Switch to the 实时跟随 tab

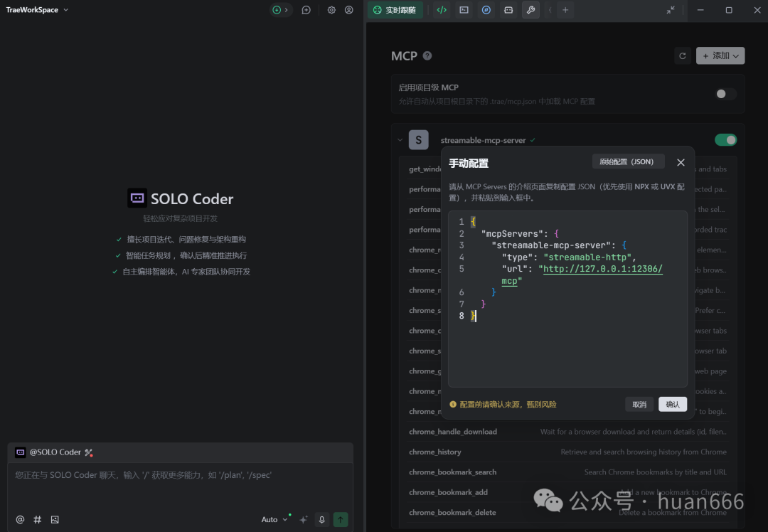click(x=395, y=10)
